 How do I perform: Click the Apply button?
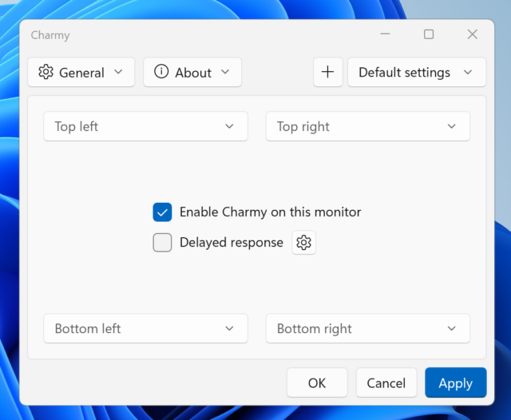click(x=456, y=382)
